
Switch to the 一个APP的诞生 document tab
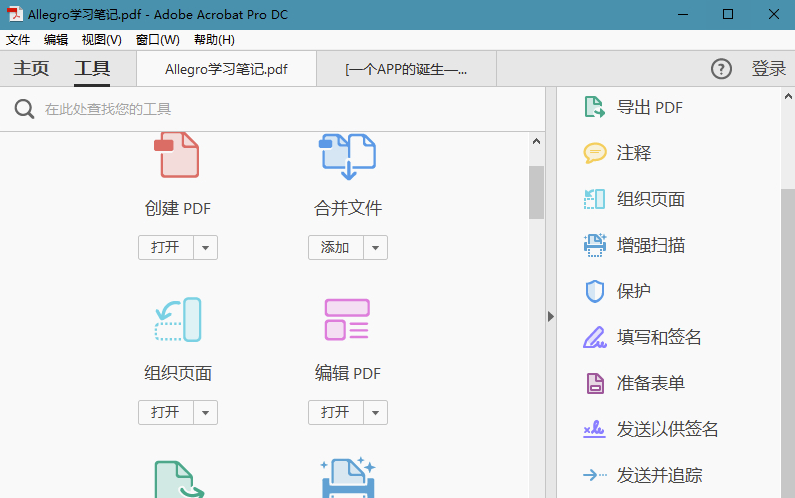tap(406, 69)
